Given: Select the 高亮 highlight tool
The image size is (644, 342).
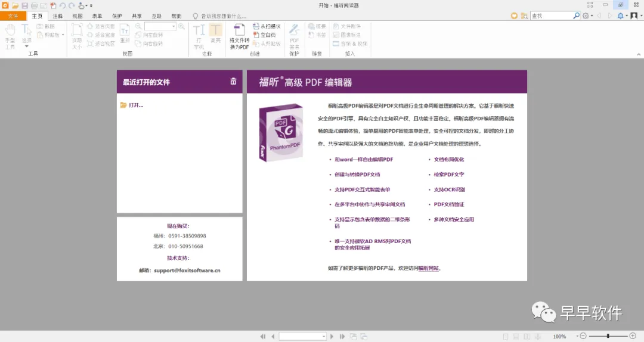Looking at the screenshot, I should click(216, 34).
